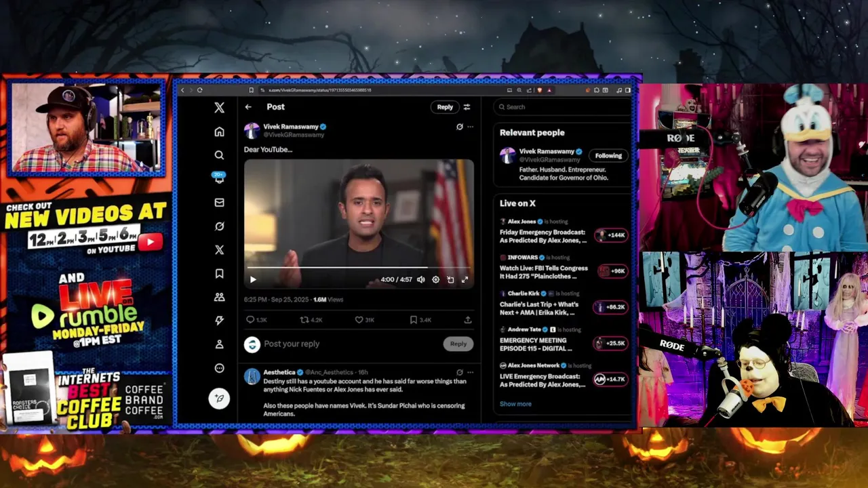Open Messages envelope icon in sidebar
868x488 pixels.
(x=219, y=202)
